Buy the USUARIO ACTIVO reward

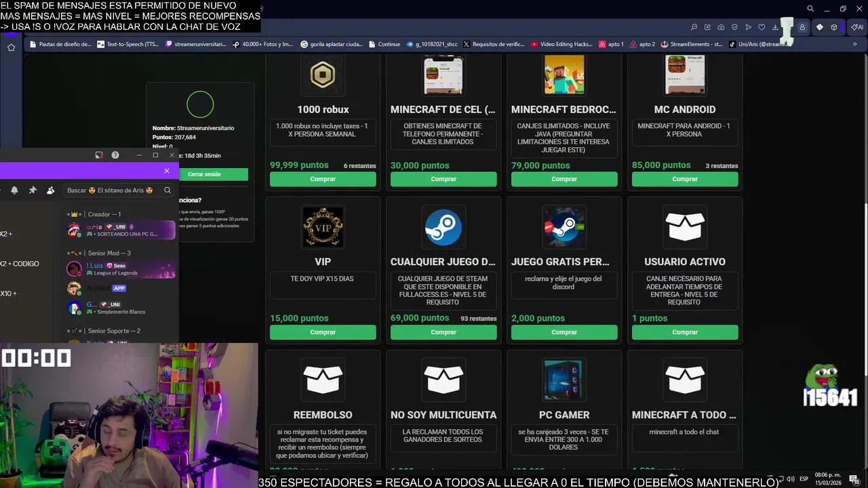[685, 332]
